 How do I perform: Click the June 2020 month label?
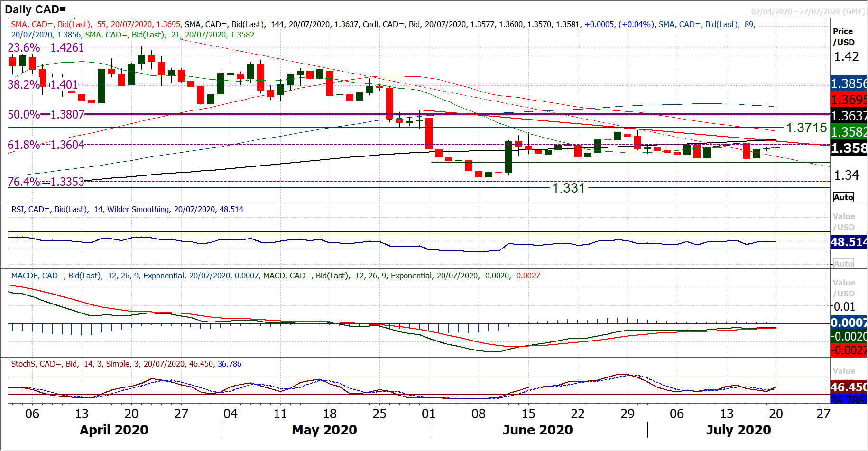[538, 430]
